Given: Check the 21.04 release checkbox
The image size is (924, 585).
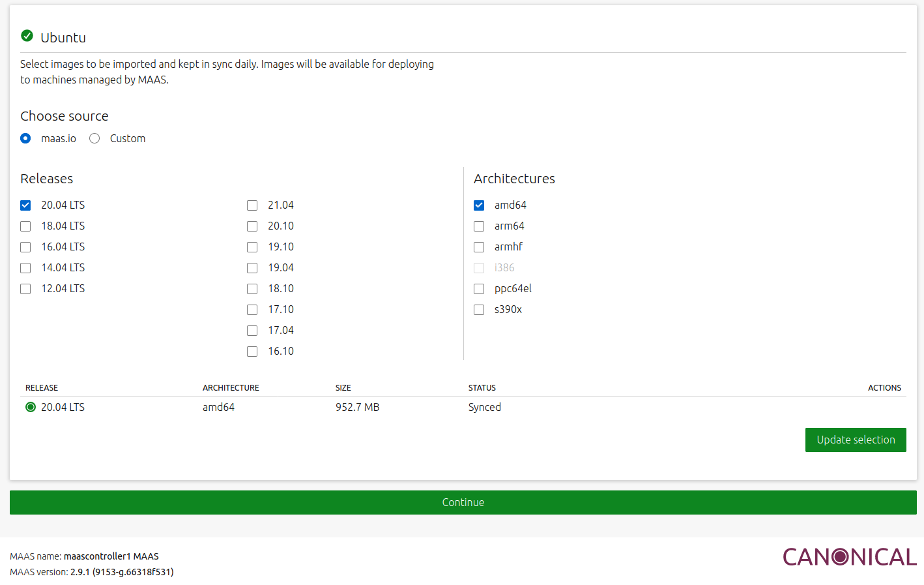Looking at the screenshot, I should click(252, 205).
